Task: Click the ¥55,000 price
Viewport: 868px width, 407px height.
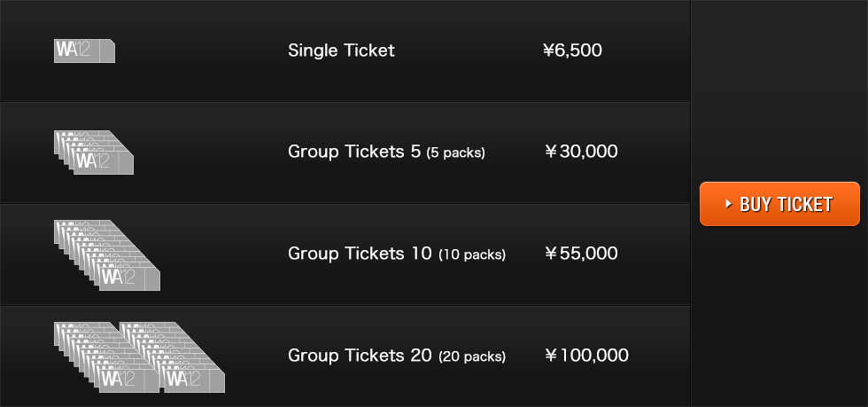Action: click(581, 254)
